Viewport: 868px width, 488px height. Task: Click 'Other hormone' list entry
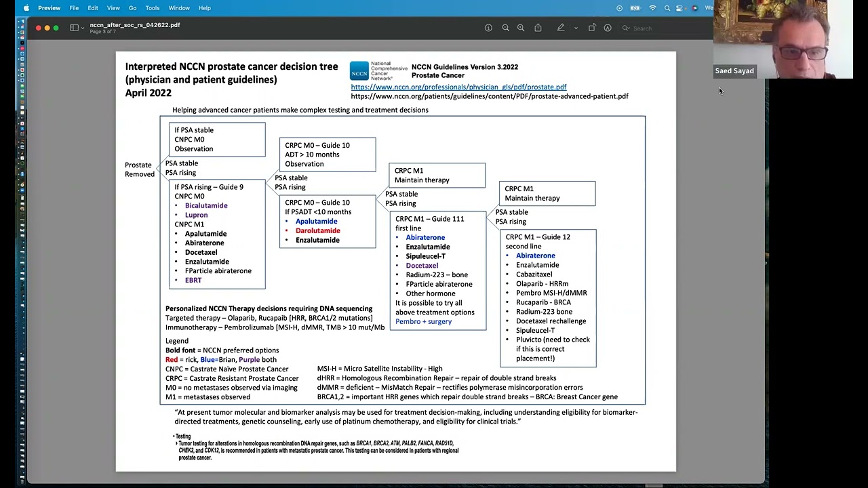point(431,293)
